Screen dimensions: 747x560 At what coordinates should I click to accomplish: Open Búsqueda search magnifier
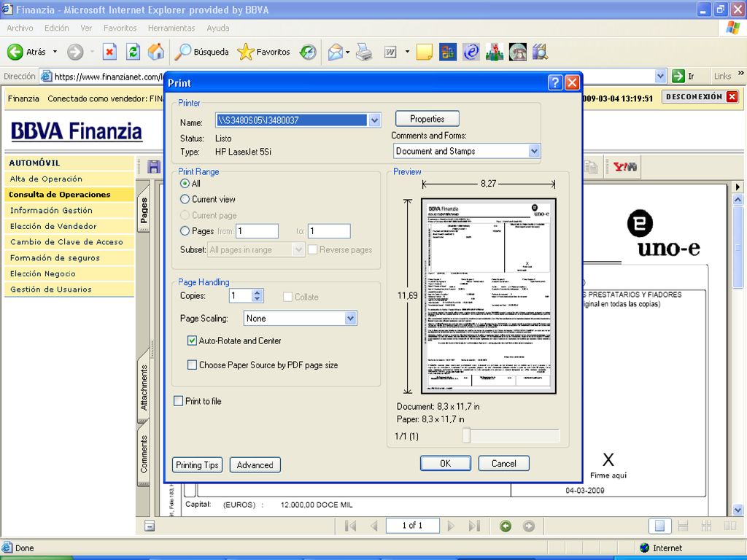183,52
